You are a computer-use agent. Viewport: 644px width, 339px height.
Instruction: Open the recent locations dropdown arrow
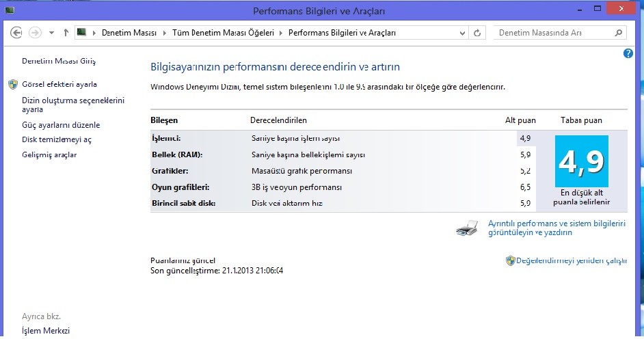tap(51, 33)
